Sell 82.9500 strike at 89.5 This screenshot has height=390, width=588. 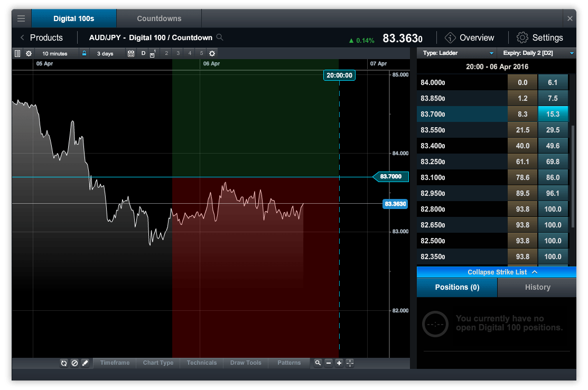pos(522,193)
